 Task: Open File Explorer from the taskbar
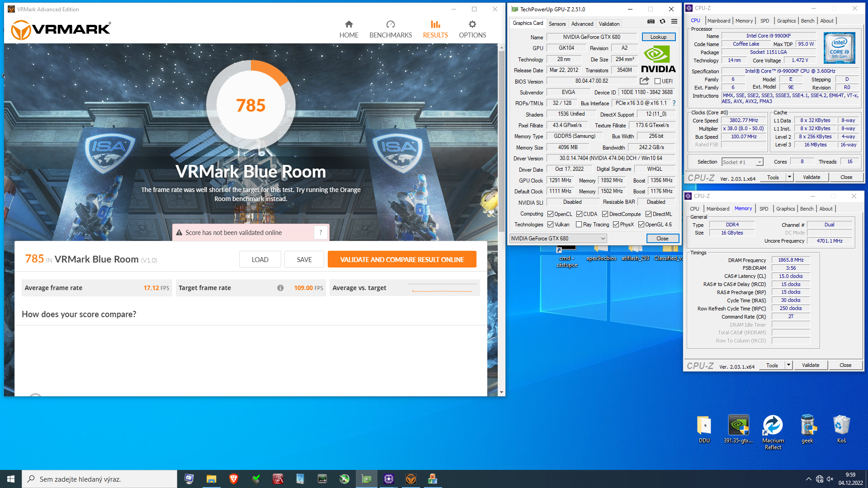click(211, 479)
